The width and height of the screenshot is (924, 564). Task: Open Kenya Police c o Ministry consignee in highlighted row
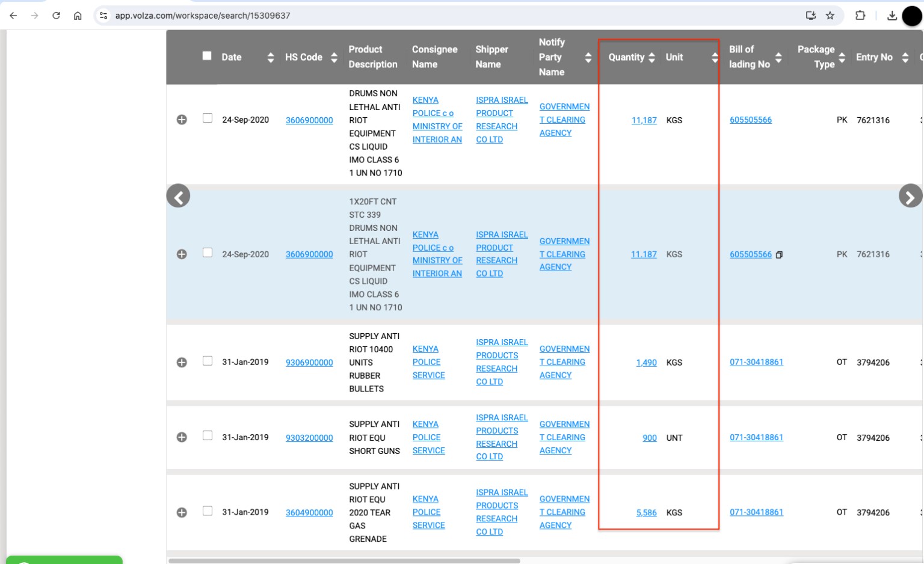click(437, 254)
